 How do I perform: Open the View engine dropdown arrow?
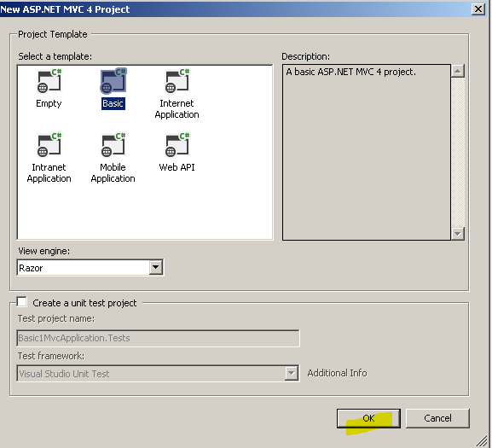[x=156, y=268]
